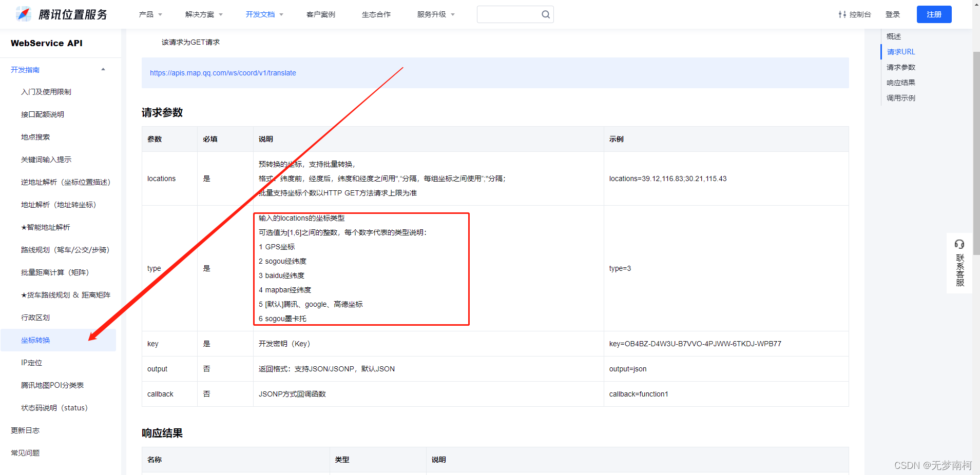Click the 联系客服 headset icon
The width and height of the screenshot is (980, 475).
[959, 244]
